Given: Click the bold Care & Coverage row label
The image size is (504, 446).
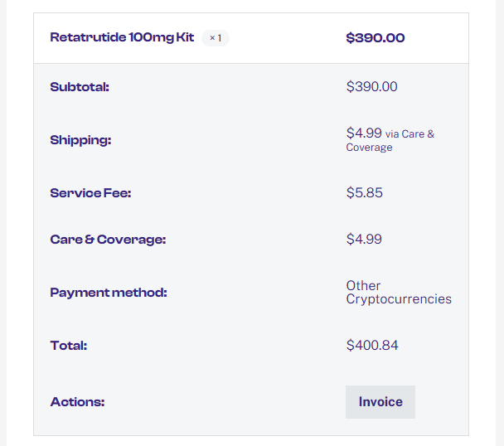Looking at the screenshot, I should pyautogui.click(x=108, y=240).
